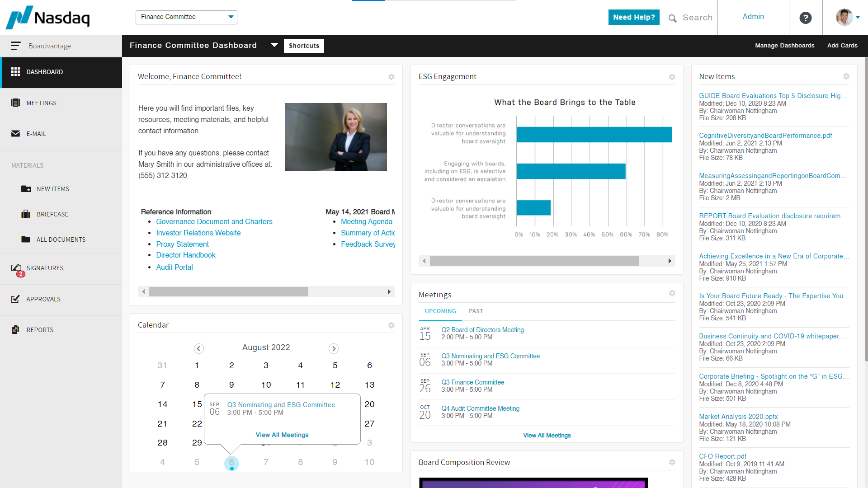Advance the calendar to September
868x488 pixels.
tap(334, 348)
